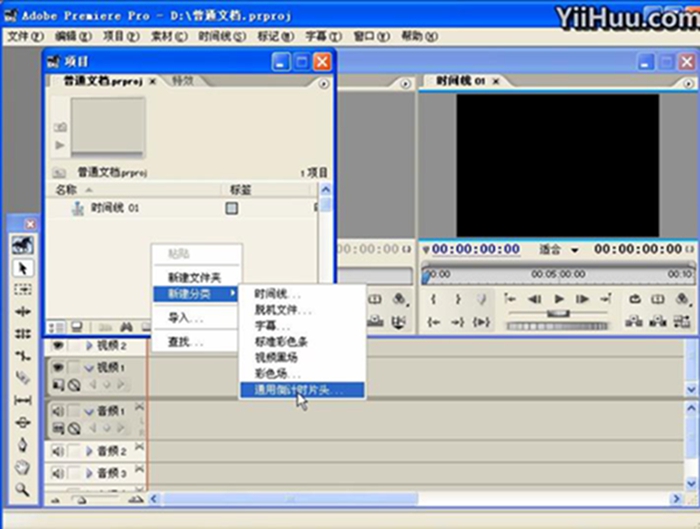Screen dimensions: 700x529
Task: Expand the 视频 2 track
Action: click(89, 345)
